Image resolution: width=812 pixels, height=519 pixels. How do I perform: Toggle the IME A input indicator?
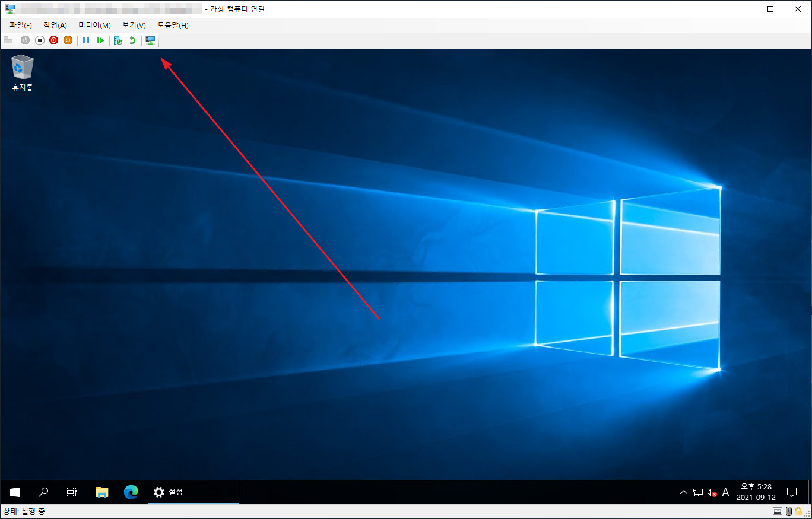[725, 492]
